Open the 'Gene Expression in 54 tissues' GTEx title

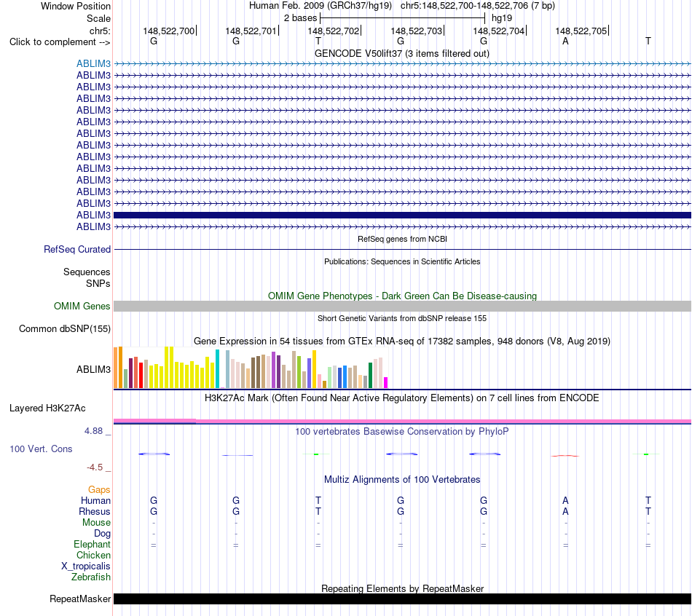(x=402, y=341)
